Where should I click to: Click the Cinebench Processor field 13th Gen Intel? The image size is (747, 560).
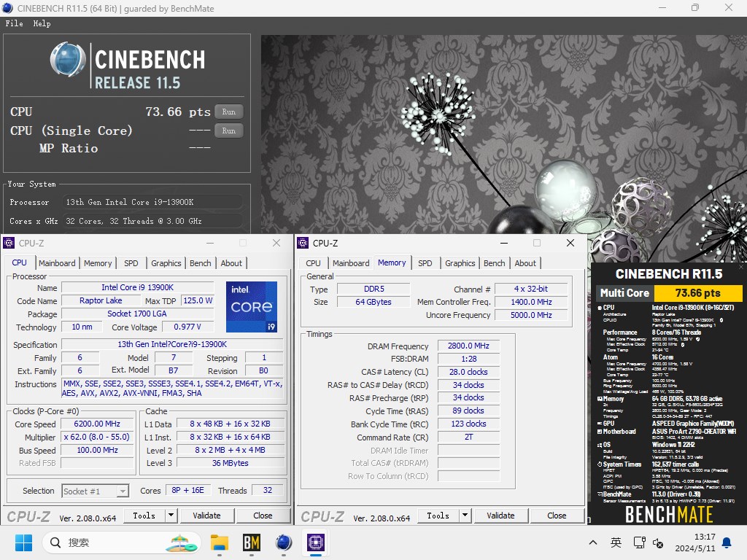[x=152, y=202]
